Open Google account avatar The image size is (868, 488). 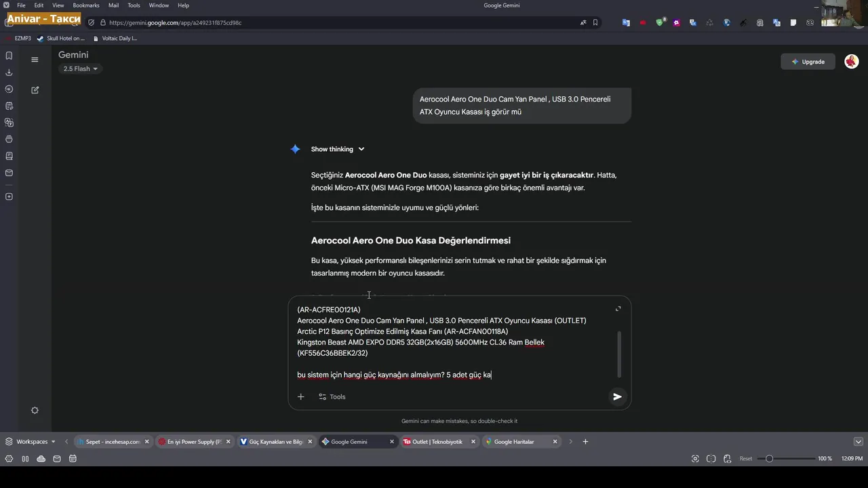(x=851, y=62)
